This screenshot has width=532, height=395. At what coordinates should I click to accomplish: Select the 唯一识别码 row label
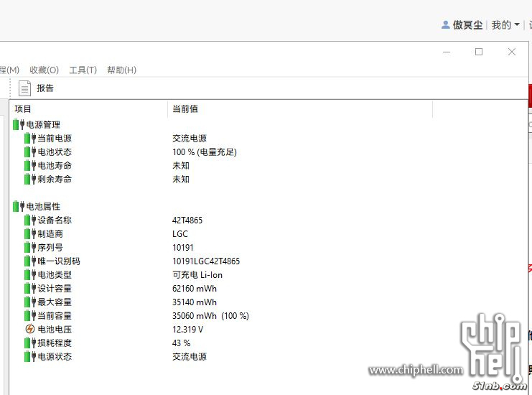pos(59,261)
